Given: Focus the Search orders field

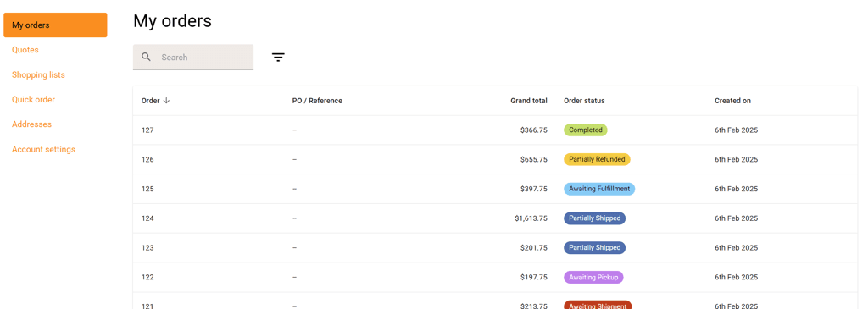Looking at the screenshot, I should coord(193,57).
